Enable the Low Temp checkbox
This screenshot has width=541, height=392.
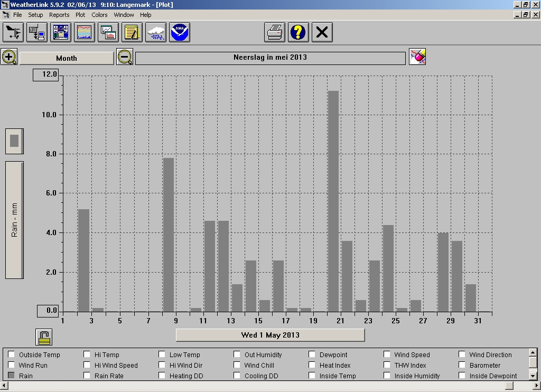(162, 354)
